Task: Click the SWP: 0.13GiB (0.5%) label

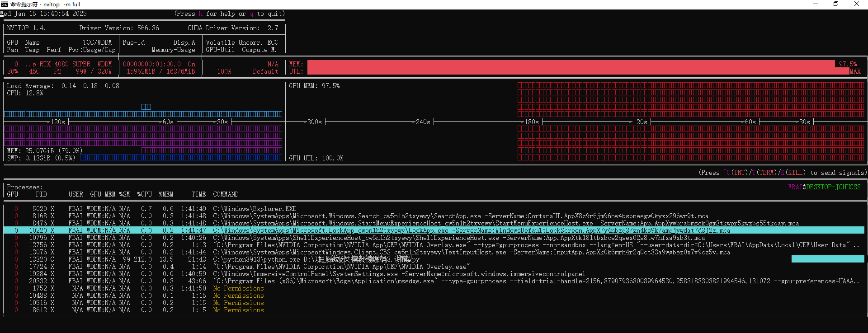Action: tap(41, 158)
